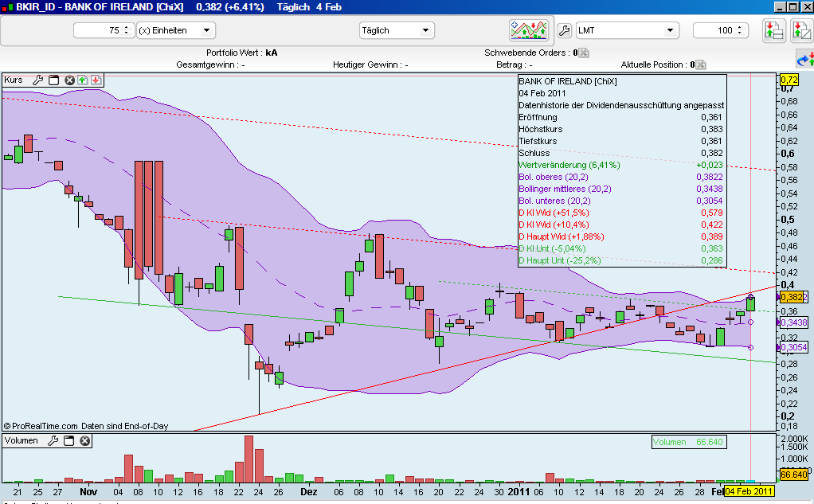Click the Heutiger Gewinn label
Viewport: 814px width, 504px height.
coord(367,64)
